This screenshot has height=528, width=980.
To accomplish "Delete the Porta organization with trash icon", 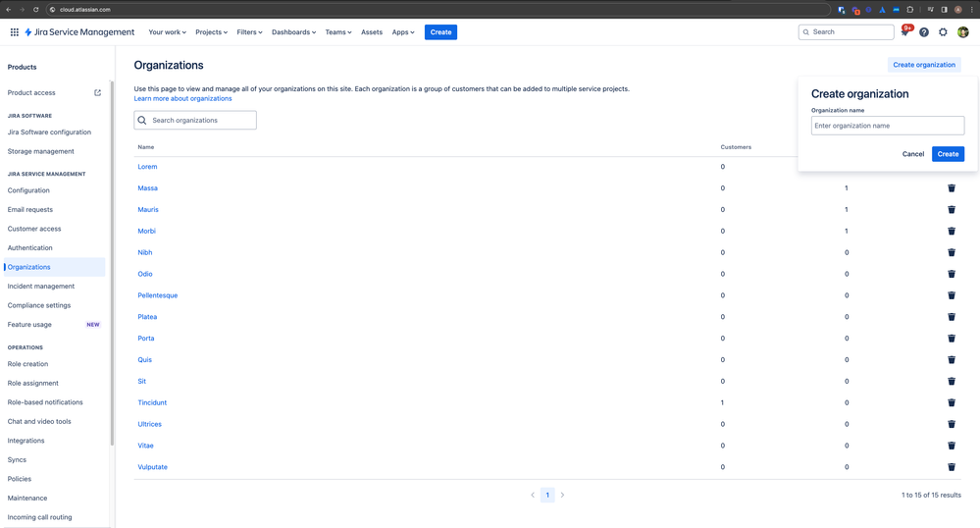I will [952, 339].
